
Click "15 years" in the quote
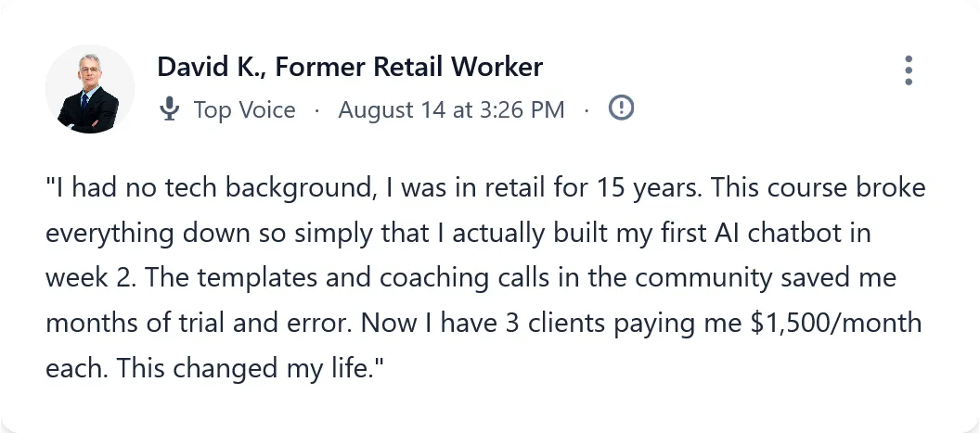tap(639, 189)
